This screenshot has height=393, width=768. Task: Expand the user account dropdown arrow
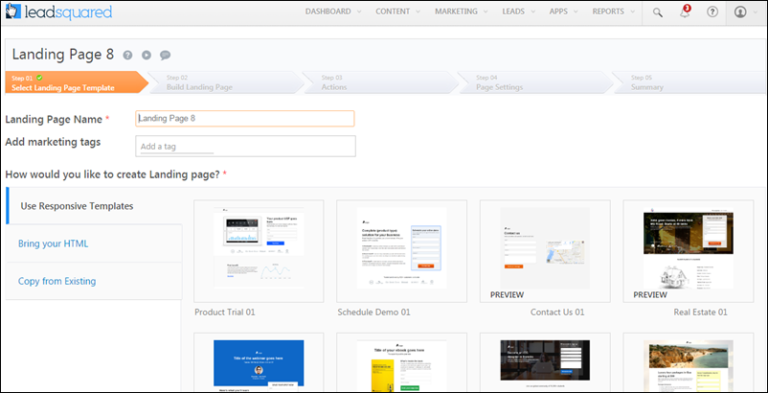pos(755,12)
